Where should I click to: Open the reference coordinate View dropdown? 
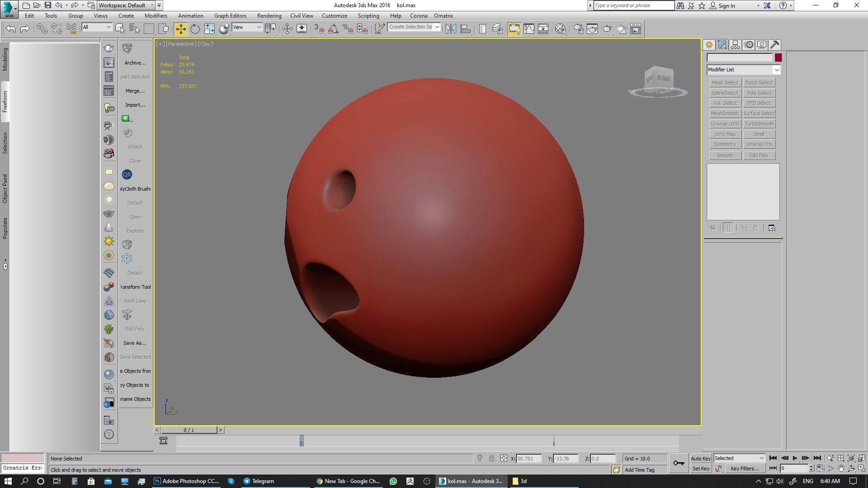click(x=247, y=27)
